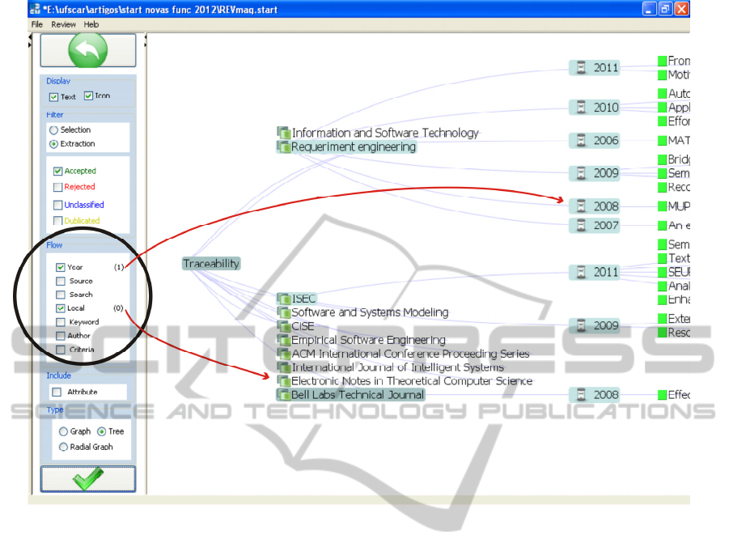
Task: Click the green checkmark confirm button
Action: click(88, 479)
